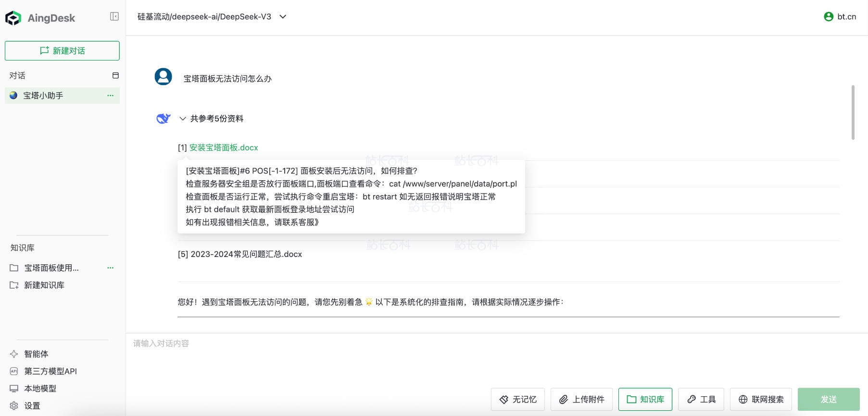
Task: Open 本地模型 local models
Action: click(x=33, y=389)
